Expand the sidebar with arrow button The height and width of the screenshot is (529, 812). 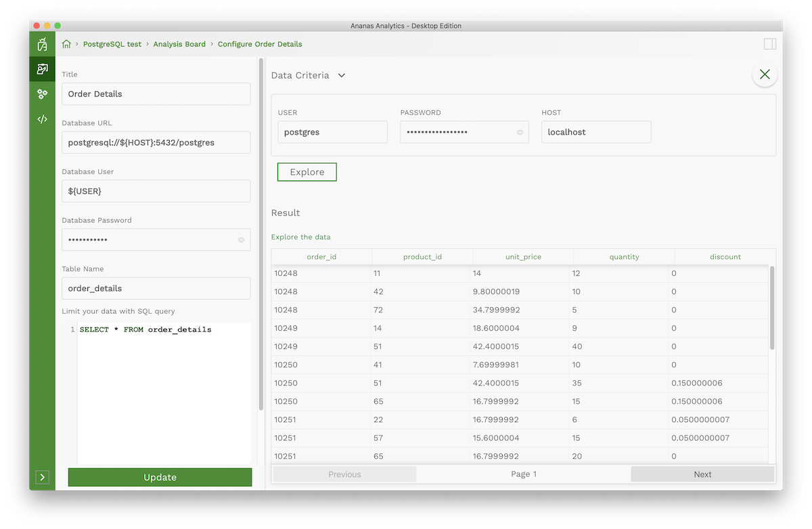click(x=42, y=477)
